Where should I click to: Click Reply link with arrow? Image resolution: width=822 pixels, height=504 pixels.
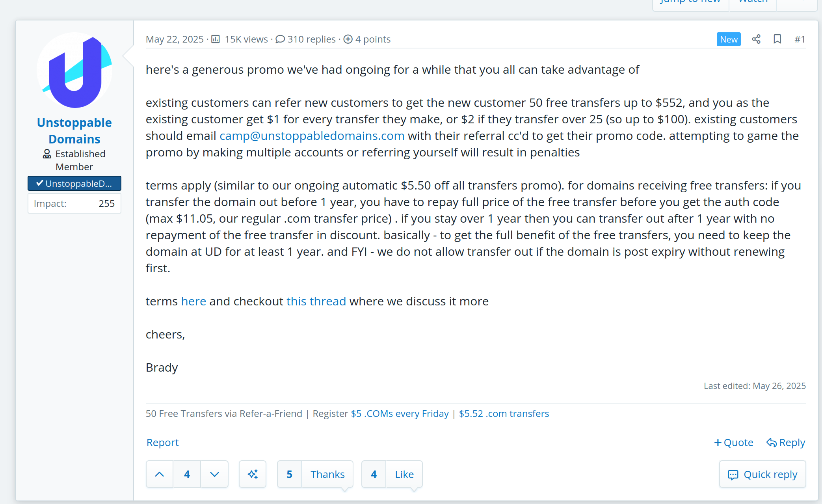tap(786, 443)
